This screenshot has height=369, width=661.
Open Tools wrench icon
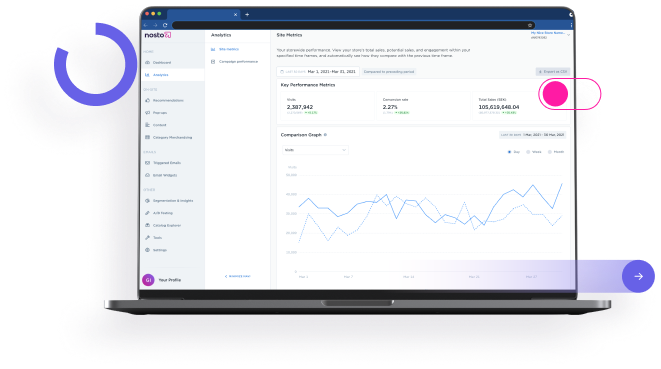148,237
